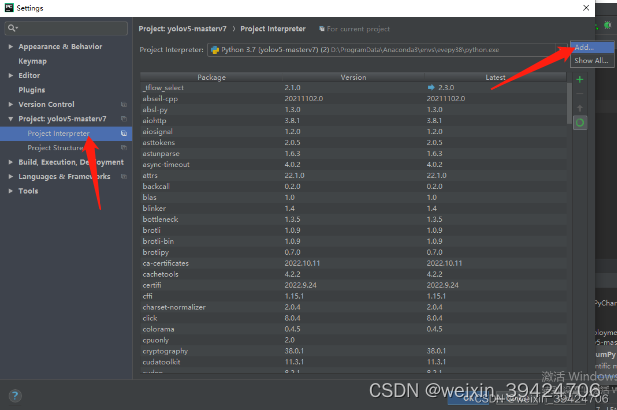Click the green circle show early releases icon
Image resolution: width=617 pixels, height=410 pixels.
[580, 123]
